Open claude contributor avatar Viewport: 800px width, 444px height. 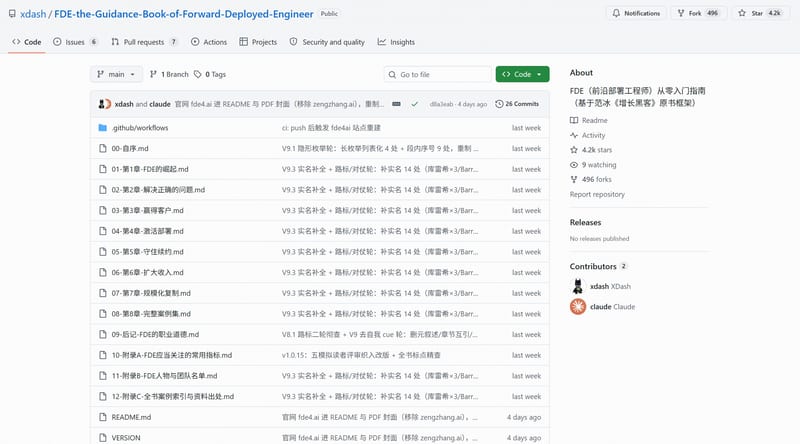[578, 306]
